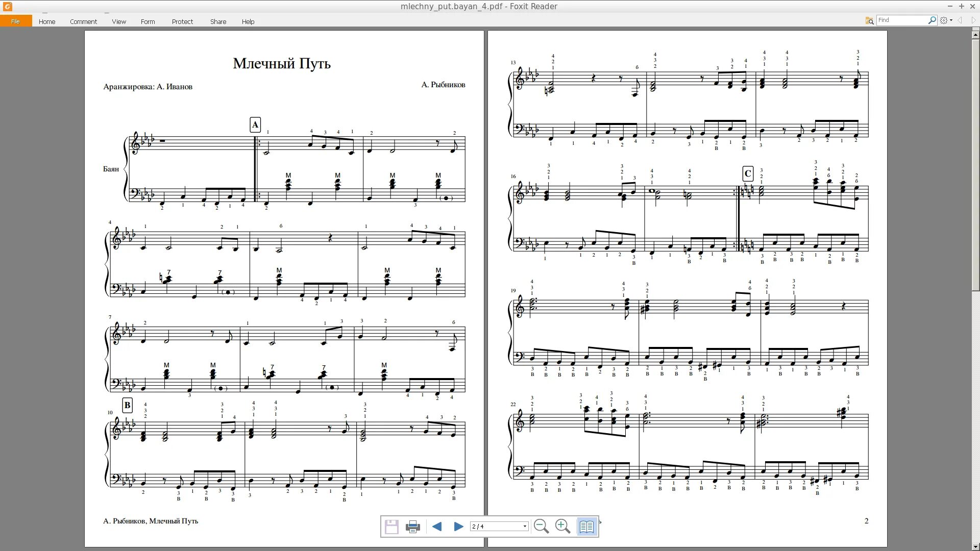Click measure number 13
This screenshot has width=980, height=551.
tap(513, 63)
